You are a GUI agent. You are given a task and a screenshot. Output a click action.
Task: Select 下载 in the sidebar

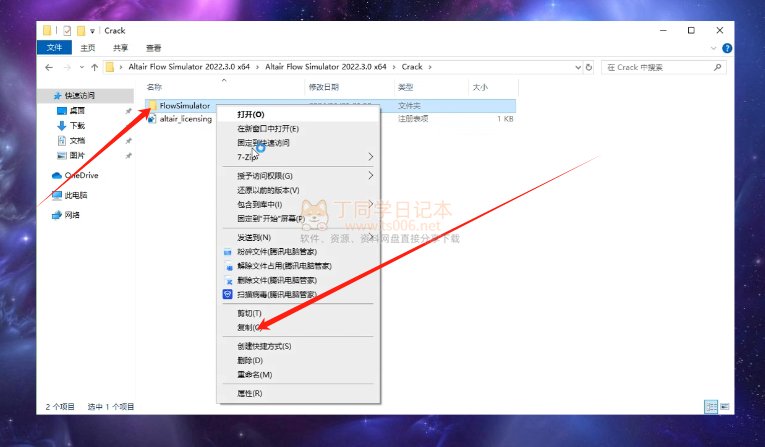(x=77, y=125)
